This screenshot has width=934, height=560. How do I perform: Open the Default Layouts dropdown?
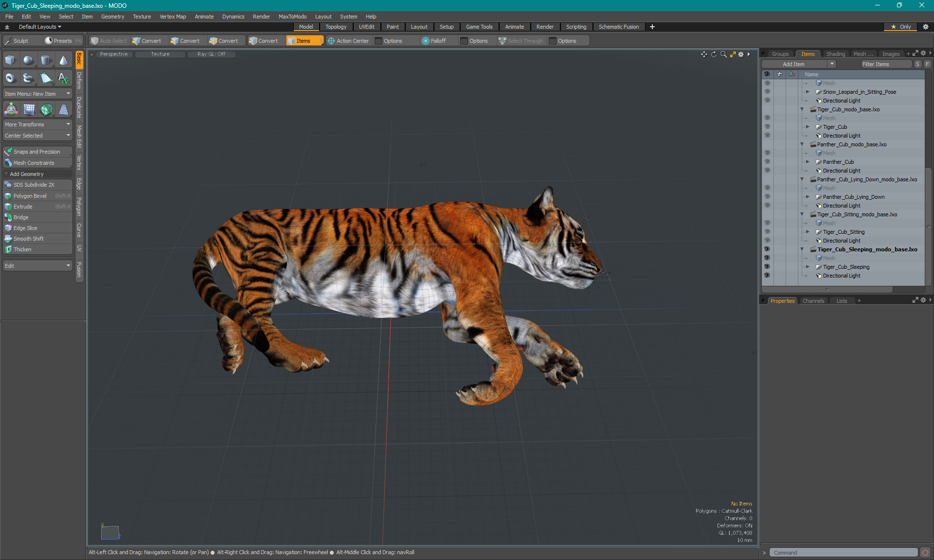[x=40, y=27]
